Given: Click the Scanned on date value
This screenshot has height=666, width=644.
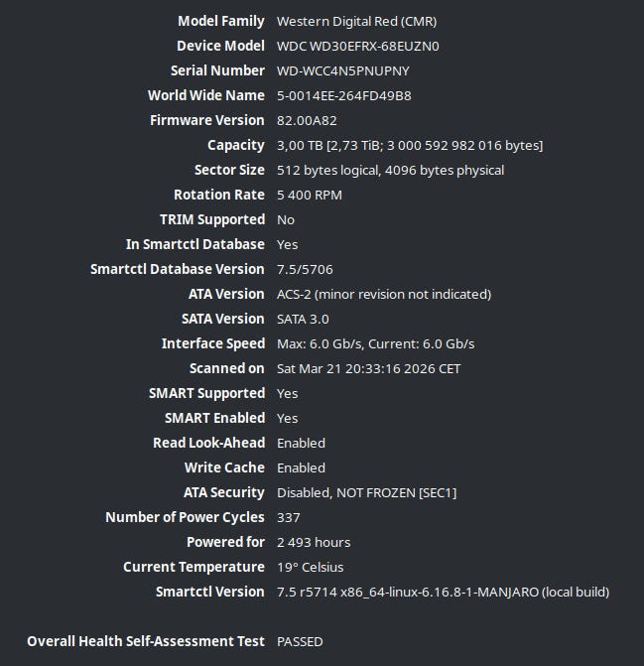Looking at the screenshot, I should (x=368, y=368).
